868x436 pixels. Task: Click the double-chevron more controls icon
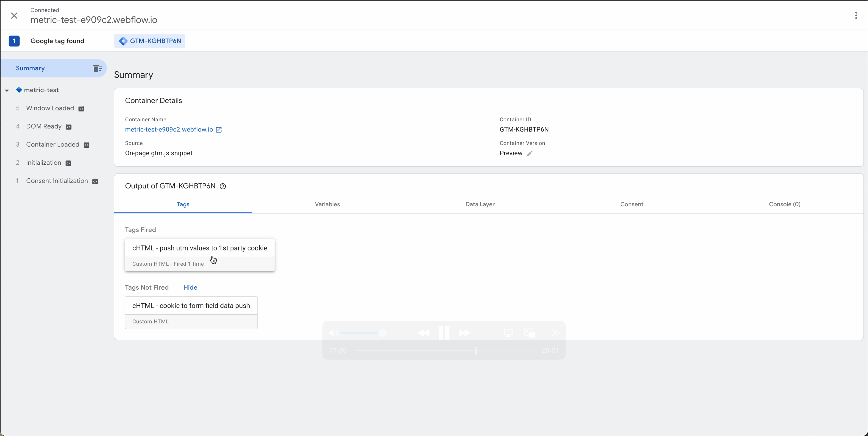(x=555, y=333)
